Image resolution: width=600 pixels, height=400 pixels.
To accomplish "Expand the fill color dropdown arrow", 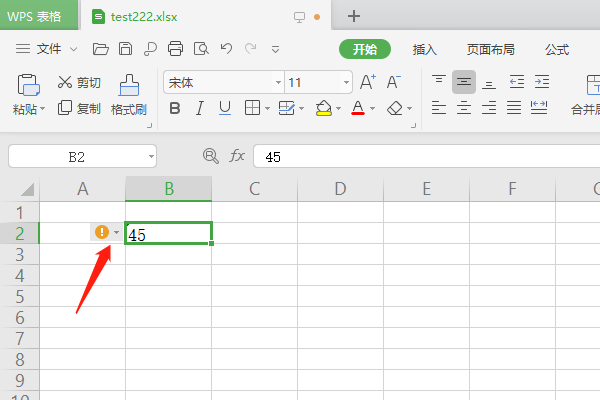I will [x=338, y=109].
